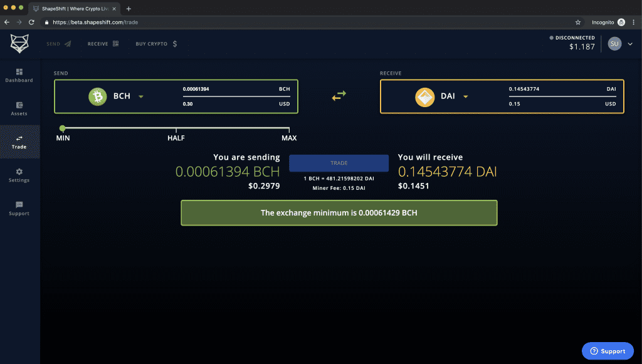Swap send and receive currencies

pyautogui.click(x=339, y=96)
